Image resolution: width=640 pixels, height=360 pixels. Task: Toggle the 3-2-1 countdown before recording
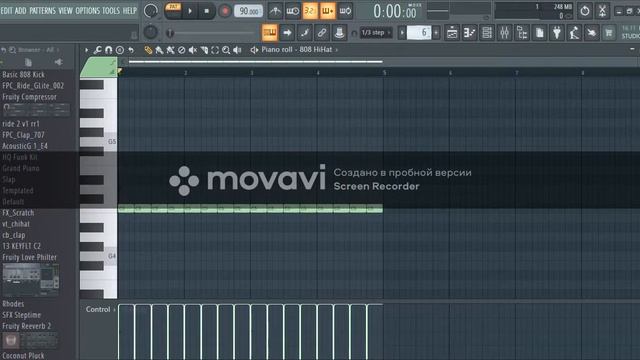[310, 11]
